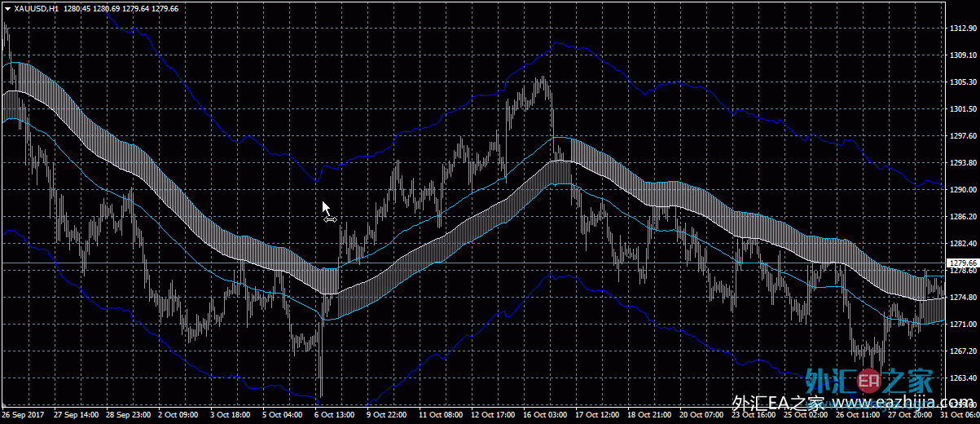
Task: Click the current price tag 1279.66
Action: click(962, 263)
